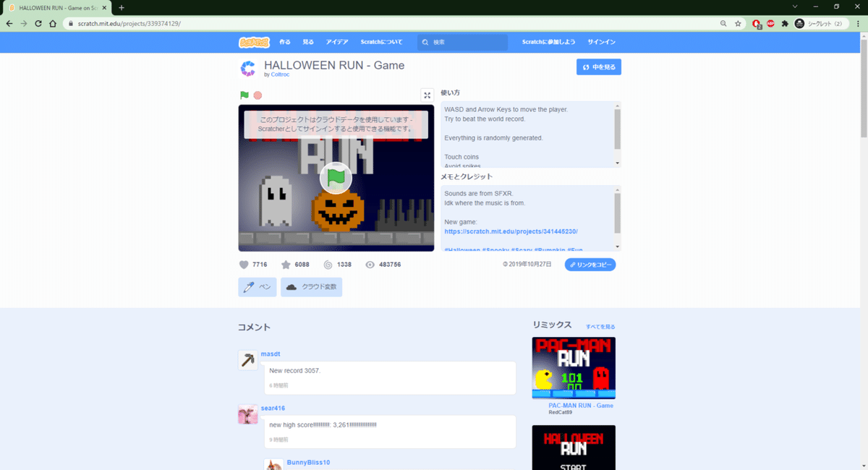Image resolution: width=868 pixels, height=470 pixels.
Task: Click down arrow of 使い方 scrollbar
Action: tap(617, 163)
